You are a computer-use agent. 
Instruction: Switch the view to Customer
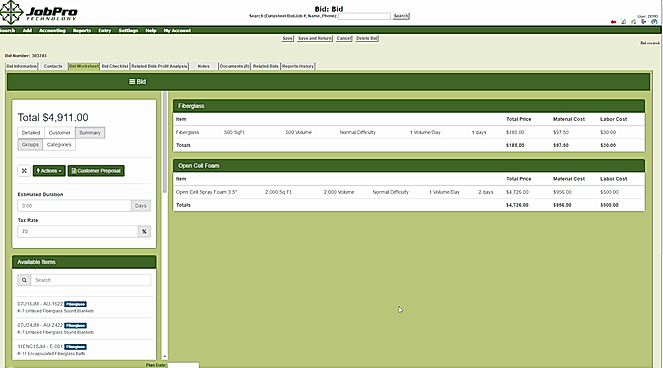[x=60, y=133]
